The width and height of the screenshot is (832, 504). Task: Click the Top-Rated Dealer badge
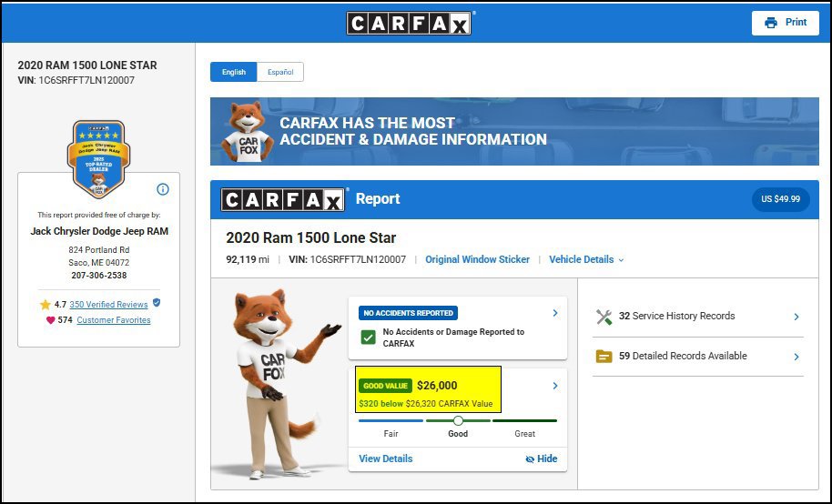click(98, 158)
